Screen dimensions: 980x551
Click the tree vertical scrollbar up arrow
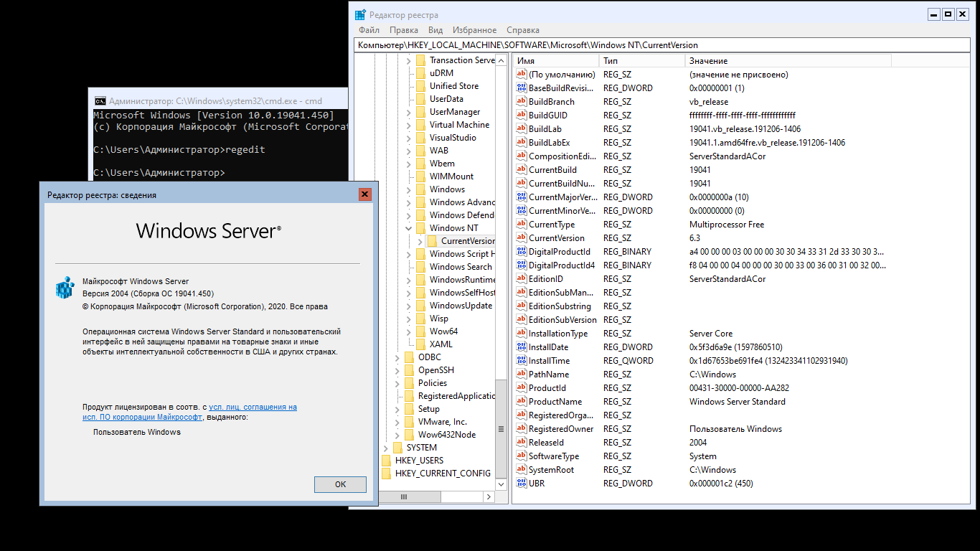tap(501, 61)
